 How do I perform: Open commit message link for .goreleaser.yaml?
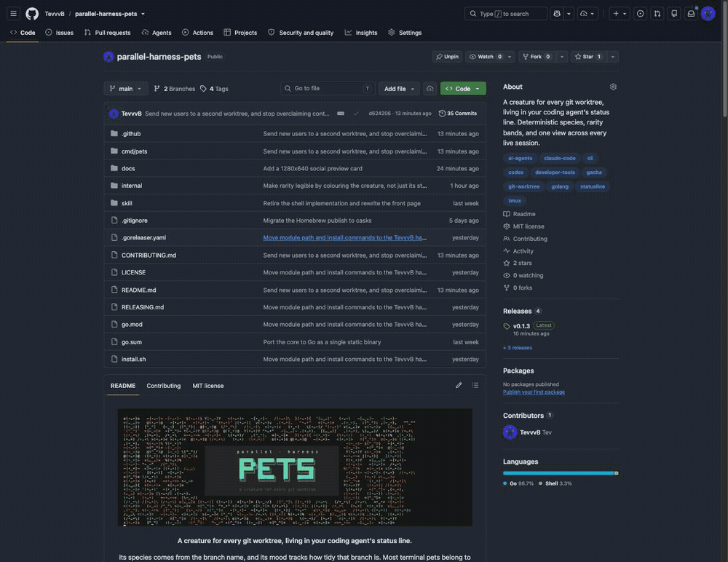pyautogui.click(x=344, y=237)
